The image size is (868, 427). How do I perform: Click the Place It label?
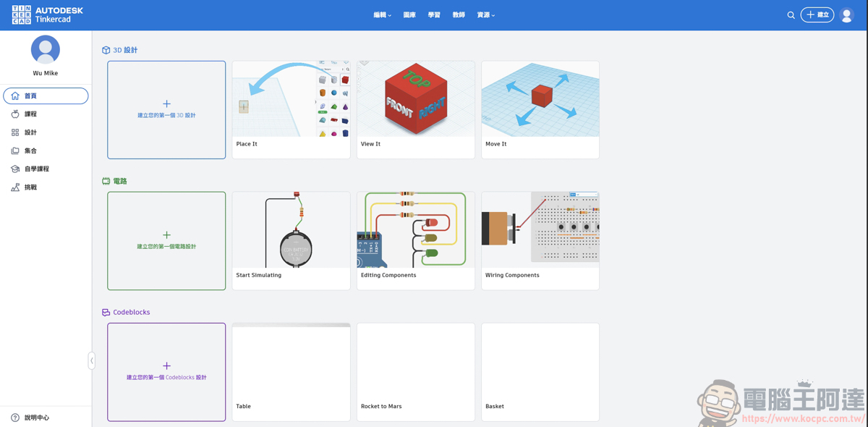(x=247, y=144)
